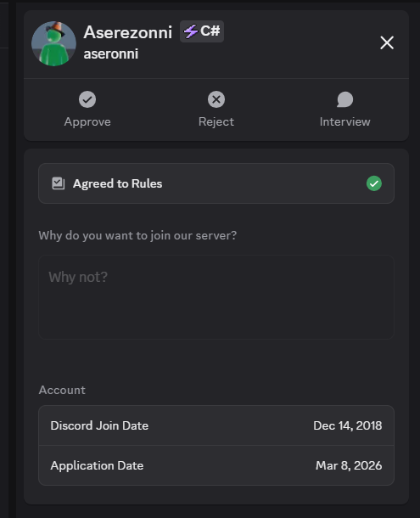Click the Discord Join Date row
420x518 pixels.
[216, 425]
